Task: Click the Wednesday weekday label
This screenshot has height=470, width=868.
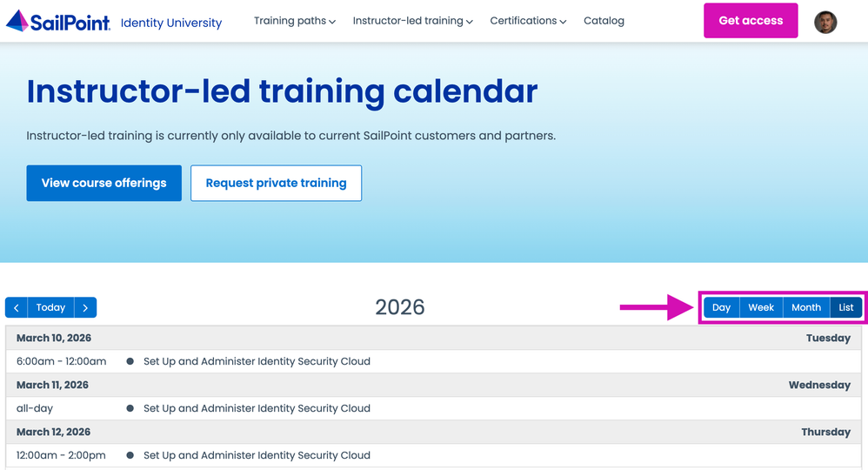Action: (819, 386)
